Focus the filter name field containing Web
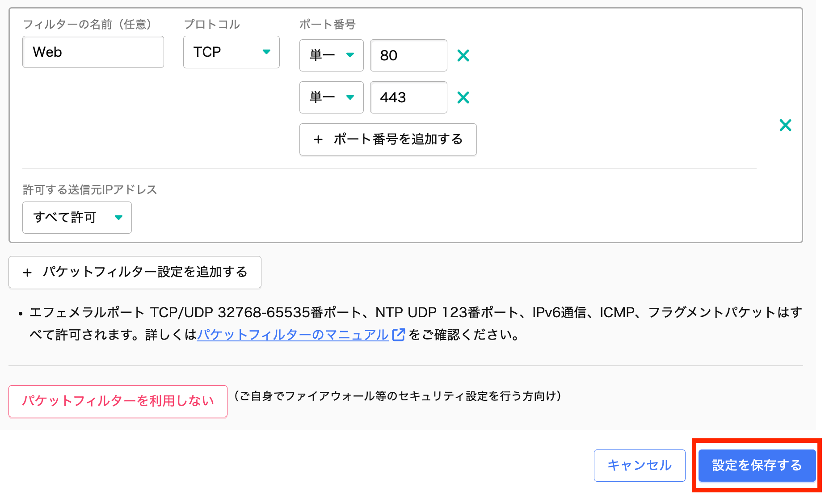Screen dimensions: 825x504 click(x=93, y=52)
